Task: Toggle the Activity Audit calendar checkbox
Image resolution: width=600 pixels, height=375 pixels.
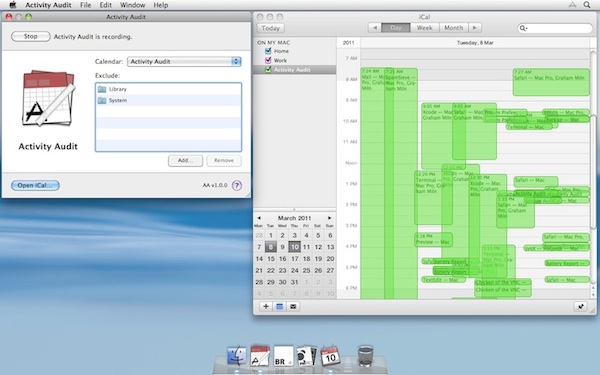Action: [268, 70]
